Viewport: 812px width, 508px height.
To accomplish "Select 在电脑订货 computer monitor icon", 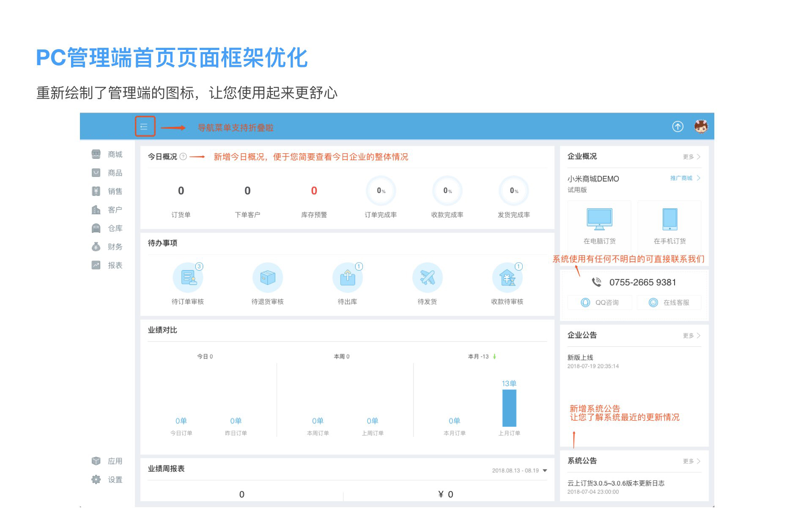I will 599,219.
